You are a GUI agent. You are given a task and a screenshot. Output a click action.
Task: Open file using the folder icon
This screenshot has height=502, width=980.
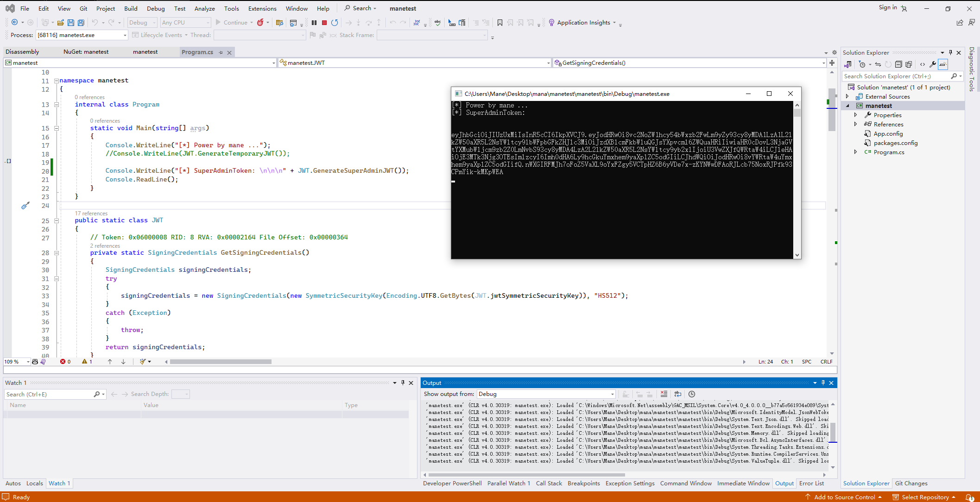[60, 22]
